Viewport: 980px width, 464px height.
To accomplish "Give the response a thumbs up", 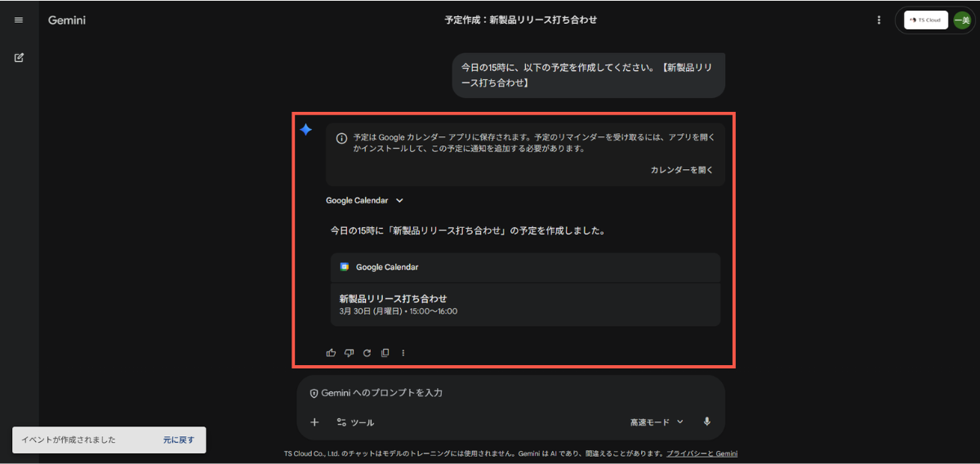I will coord(331,353).
